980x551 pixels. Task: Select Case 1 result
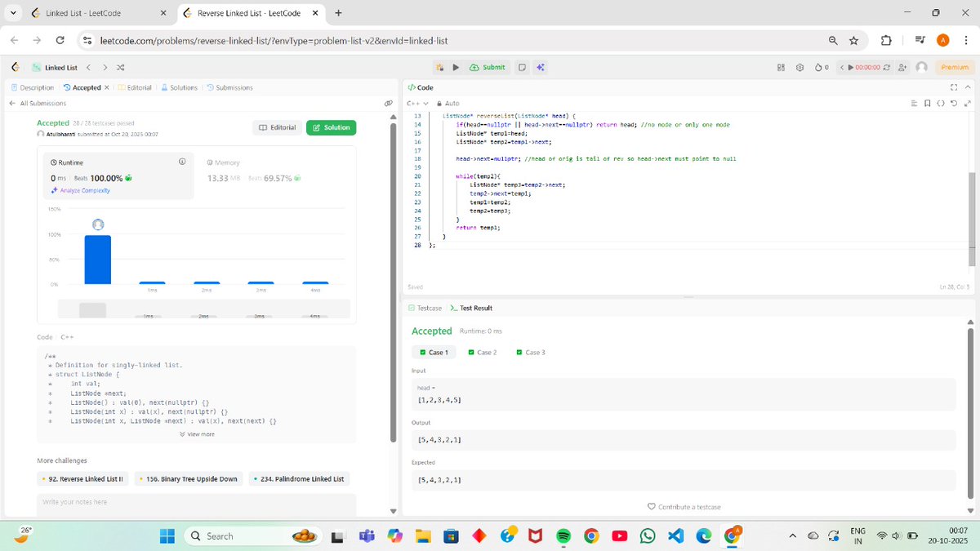click(x=434, y=352)
